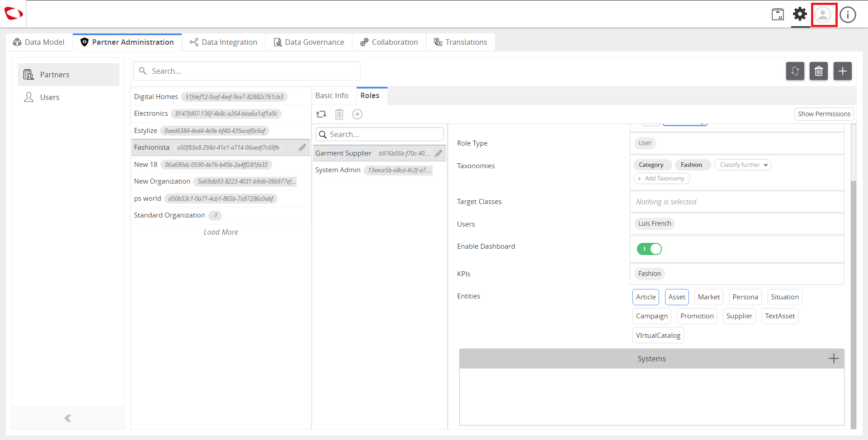
Task: Click Load More link
Action: 221,232
